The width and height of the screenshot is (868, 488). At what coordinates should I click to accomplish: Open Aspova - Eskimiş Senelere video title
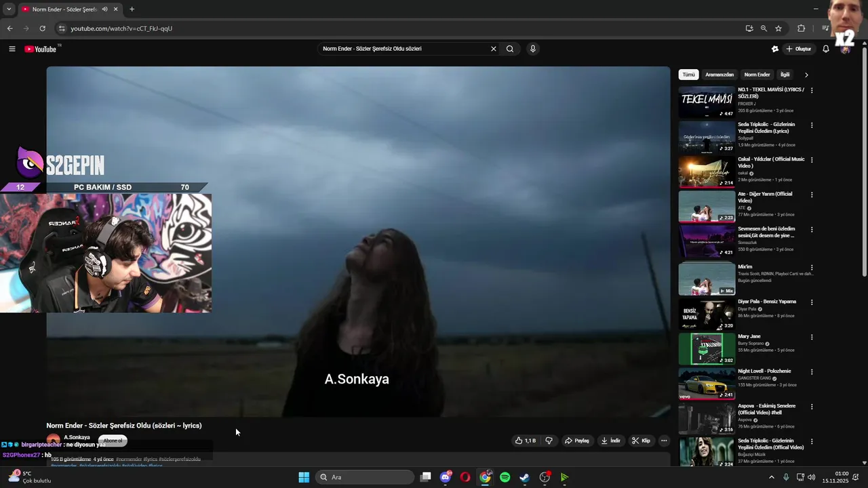767,409
